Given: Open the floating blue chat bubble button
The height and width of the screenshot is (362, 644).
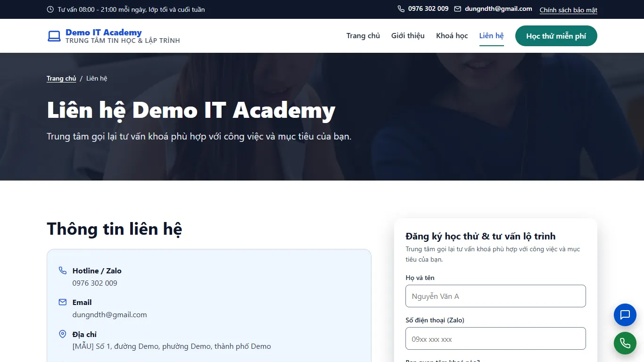Looking at the screenshot, I should (625, 315).
